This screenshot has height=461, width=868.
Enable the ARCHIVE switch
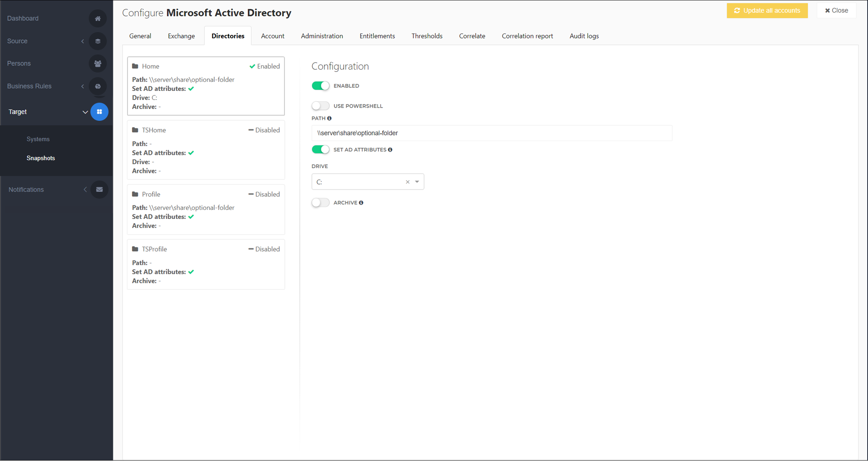click(321, 203)
